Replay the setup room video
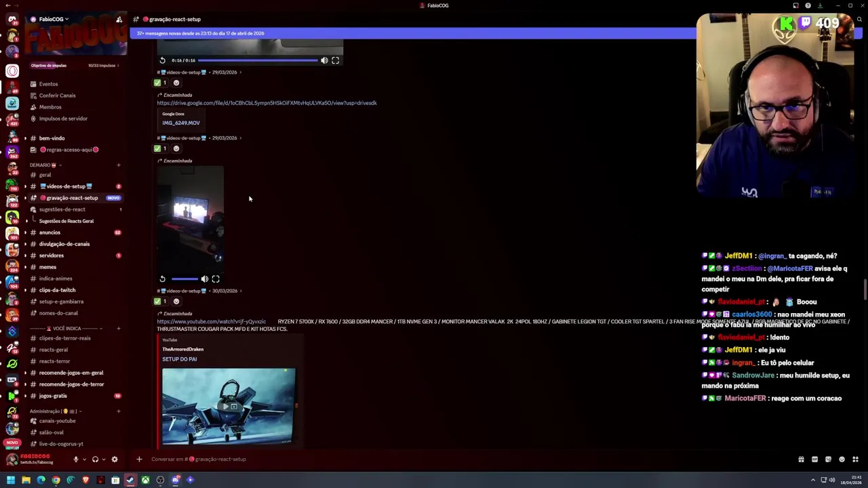Viewport: 868px width, 488px height. [162, 279]
